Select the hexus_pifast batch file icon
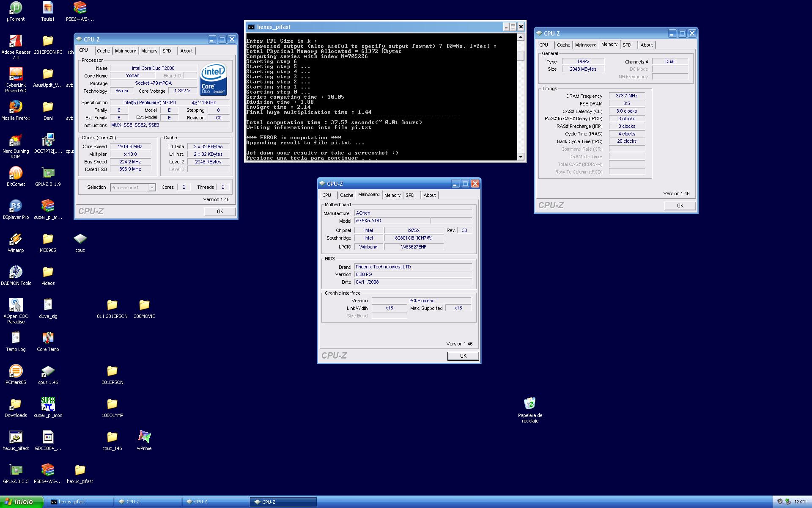 click(16, 440)
